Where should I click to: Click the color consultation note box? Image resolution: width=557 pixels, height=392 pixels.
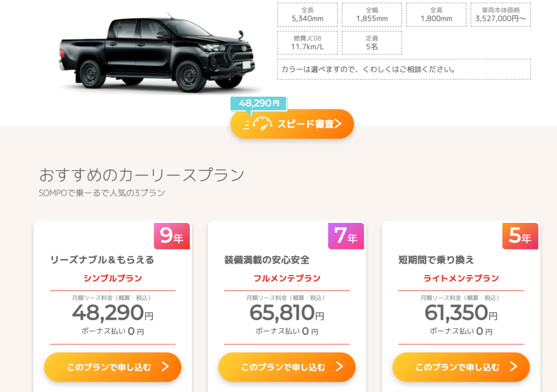[404, 70]
